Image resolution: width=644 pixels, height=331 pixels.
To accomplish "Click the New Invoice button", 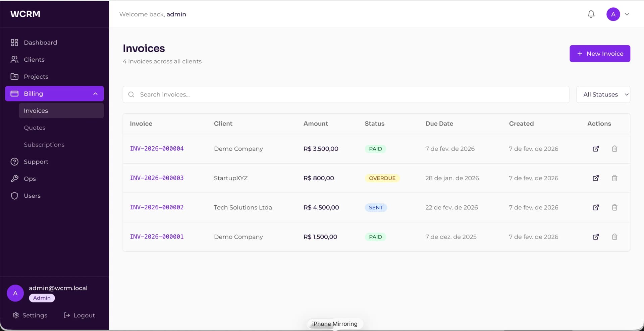I will [x=600, y=54].
